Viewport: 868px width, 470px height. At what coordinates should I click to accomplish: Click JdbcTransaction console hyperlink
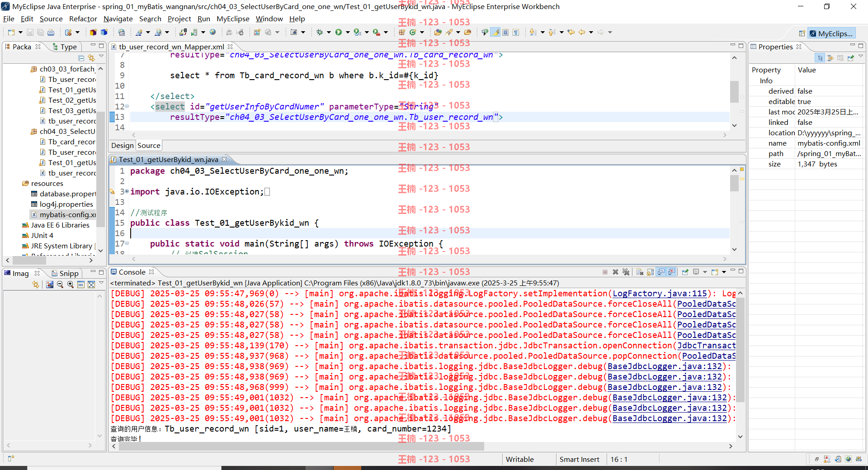[x=706, y=346]
